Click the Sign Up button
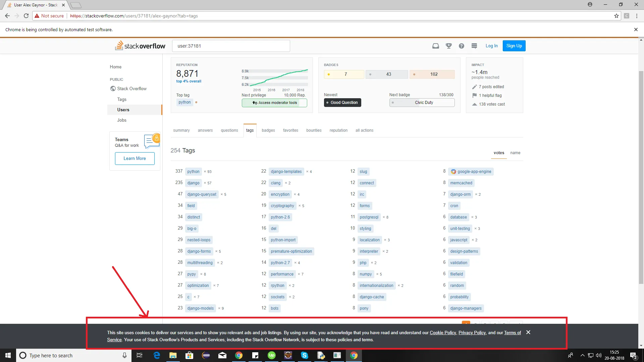Image resolution: width=644 pixels, height=362 pixels. [514, 46]
